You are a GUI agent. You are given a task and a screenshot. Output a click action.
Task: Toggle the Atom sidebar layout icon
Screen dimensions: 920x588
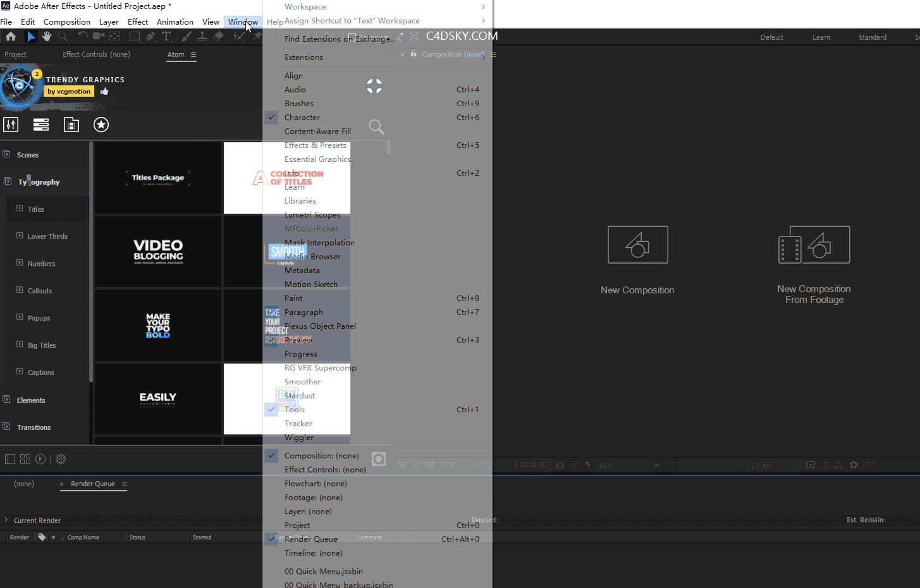(x=10, y=459)
